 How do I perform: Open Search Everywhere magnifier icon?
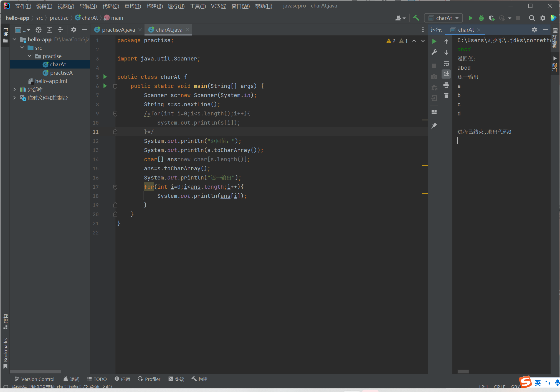(531, 18)
